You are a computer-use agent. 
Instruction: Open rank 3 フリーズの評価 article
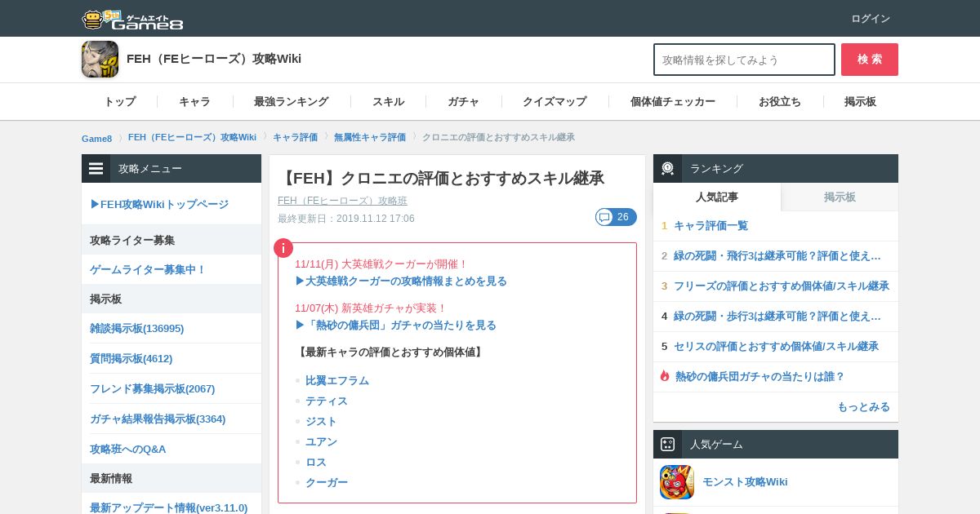coord(782,286)
